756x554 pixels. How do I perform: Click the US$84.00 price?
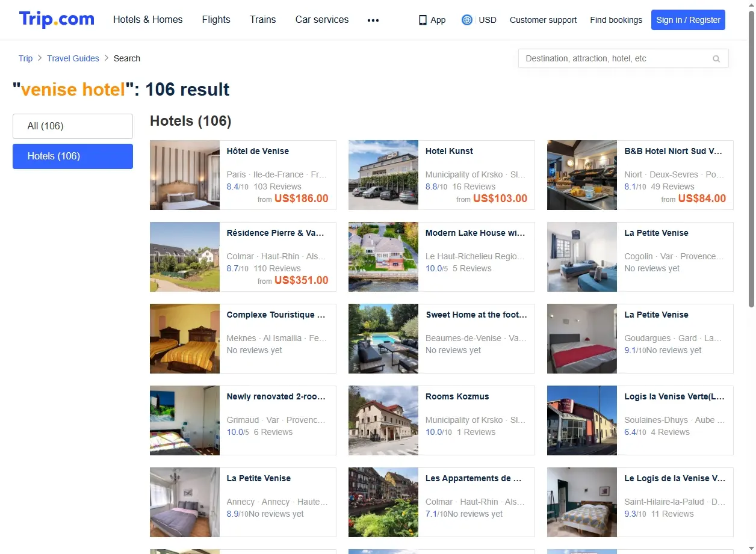[x=702, y=199]
